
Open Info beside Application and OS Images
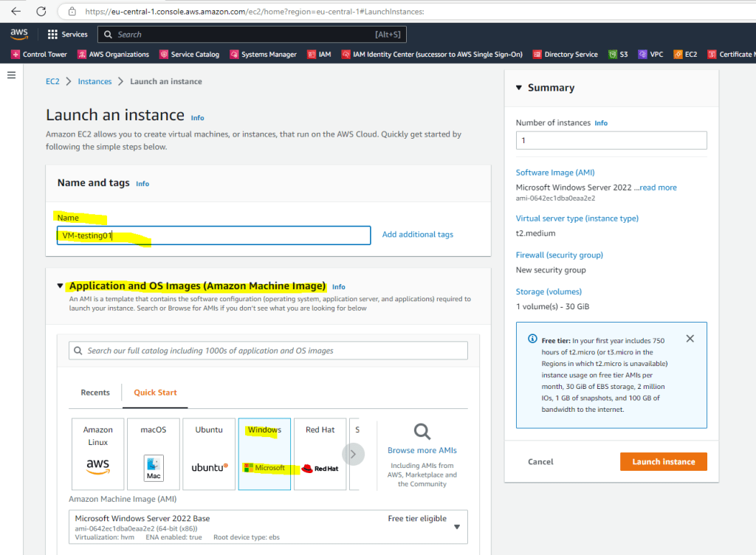(338, 287)
